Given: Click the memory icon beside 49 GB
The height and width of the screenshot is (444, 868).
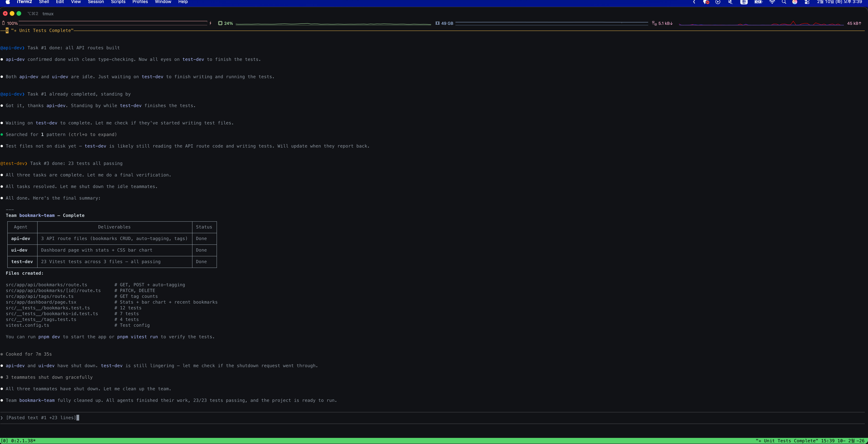Looking at the screenshot, I should click(x=437, y=23).
